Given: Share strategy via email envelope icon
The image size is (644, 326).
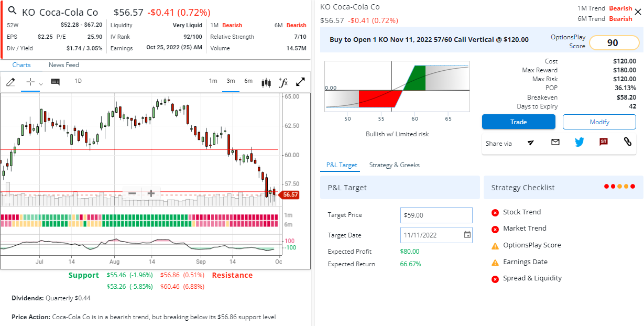Looking at the screenshot, I should pos(555,142).
